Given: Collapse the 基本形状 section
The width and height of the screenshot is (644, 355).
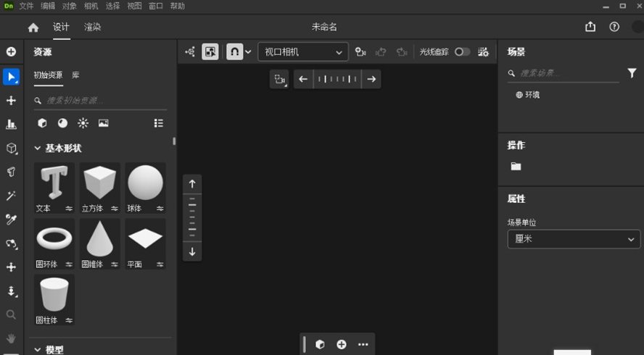Looking at the screenshot, I should coord(38,148).
